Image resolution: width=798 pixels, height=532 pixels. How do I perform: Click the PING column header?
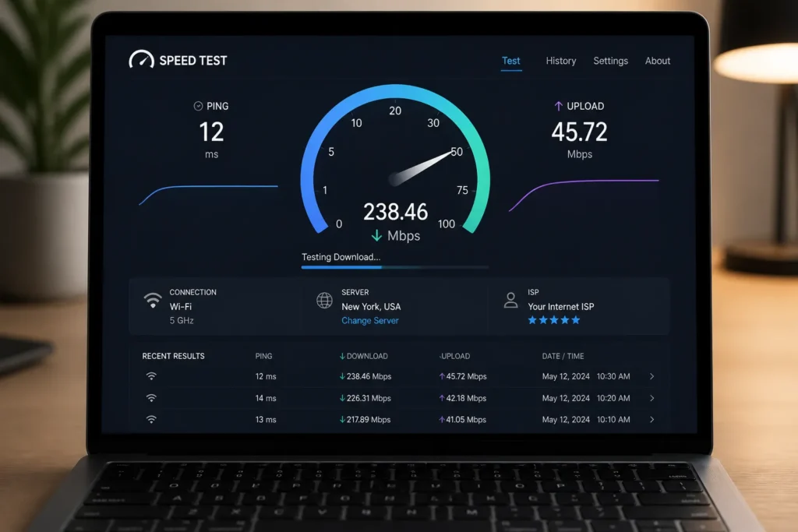pos(263,356)
